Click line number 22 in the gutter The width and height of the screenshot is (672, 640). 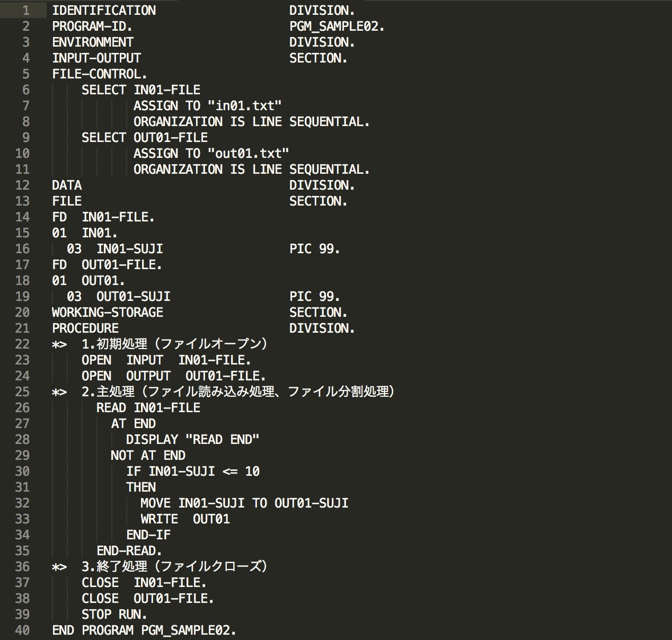coord(22,344)
